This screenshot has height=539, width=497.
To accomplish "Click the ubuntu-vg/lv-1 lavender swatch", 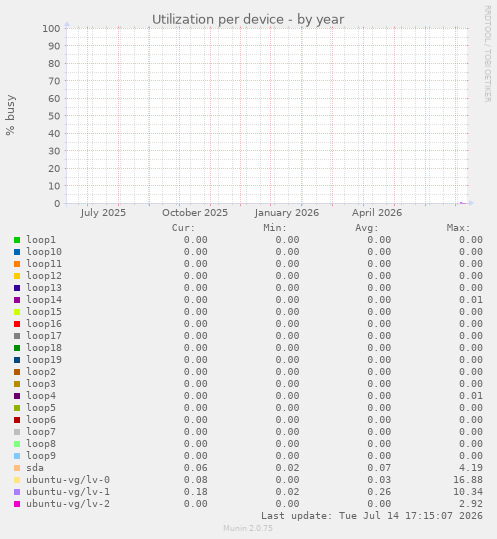I will pyautogui.click(x=17, y=492).
